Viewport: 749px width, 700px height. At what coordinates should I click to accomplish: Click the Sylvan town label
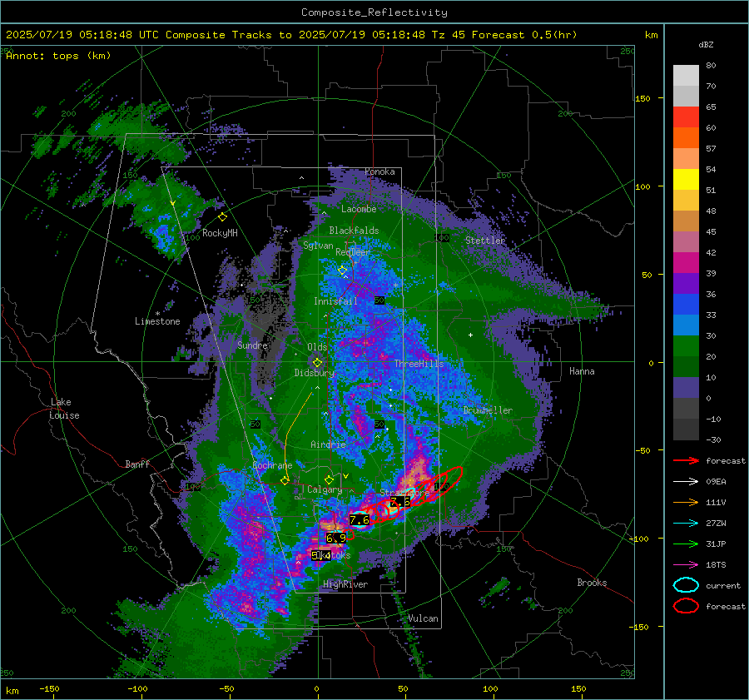tap(318, 246)
